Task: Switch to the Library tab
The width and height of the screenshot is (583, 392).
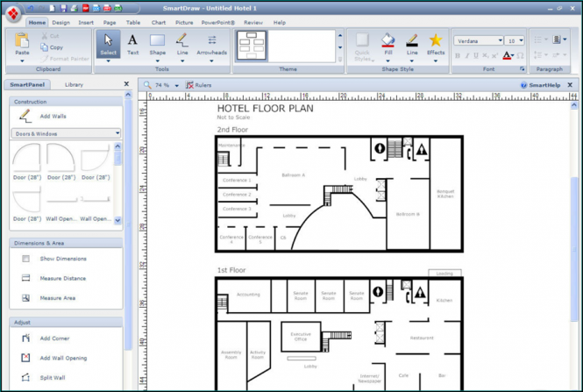Action: [74, 84]
